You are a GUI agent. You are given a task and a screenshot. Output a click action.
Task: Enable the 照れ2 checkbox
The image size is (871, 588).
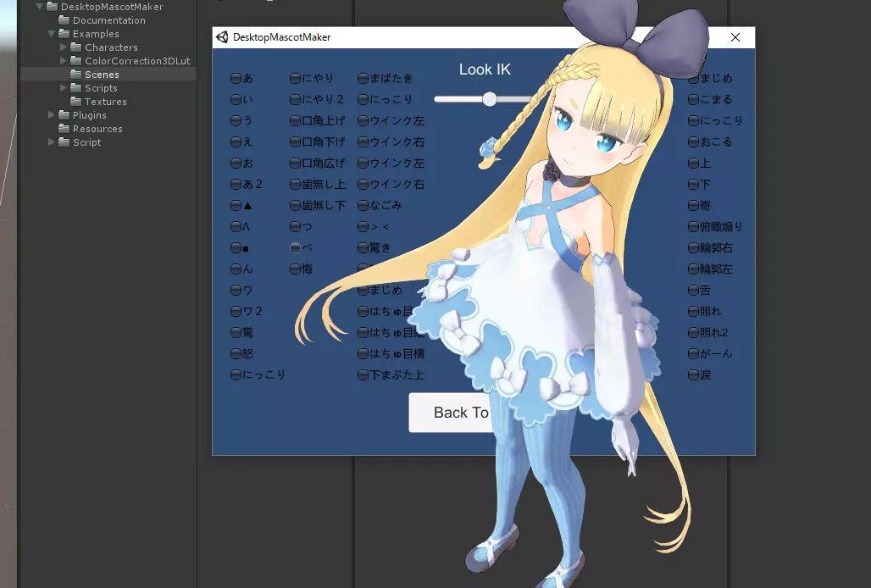(x=693, y=333)
